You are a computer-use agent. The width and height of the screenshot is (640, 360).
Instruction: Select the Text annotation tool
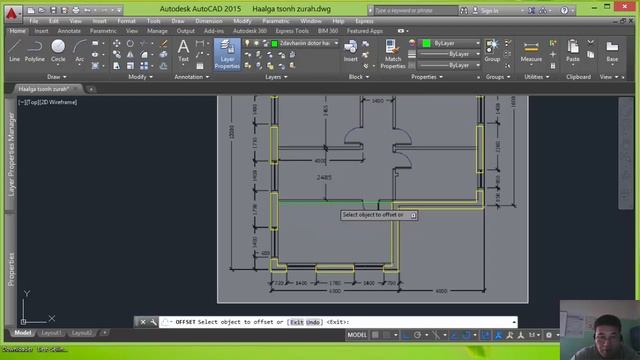coord(183,51)
